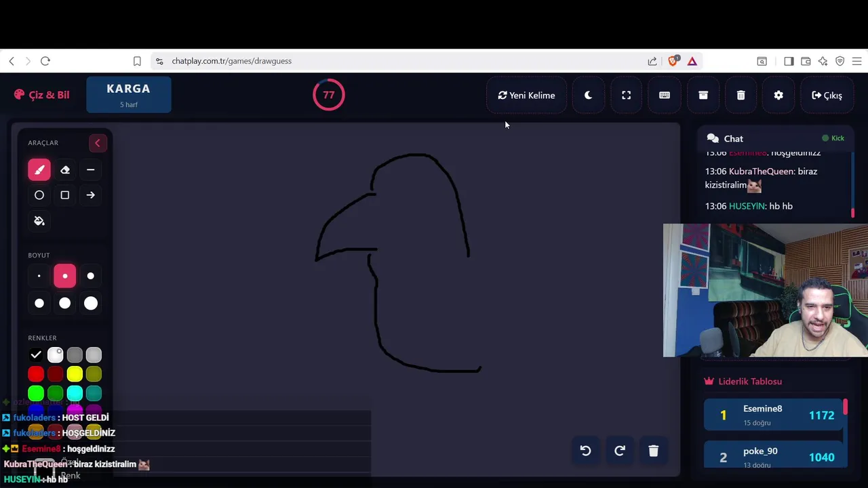This screenshot has width=868, height=488.
Task: Choose the third brush size in the top row
Action: tap(90, 276)
